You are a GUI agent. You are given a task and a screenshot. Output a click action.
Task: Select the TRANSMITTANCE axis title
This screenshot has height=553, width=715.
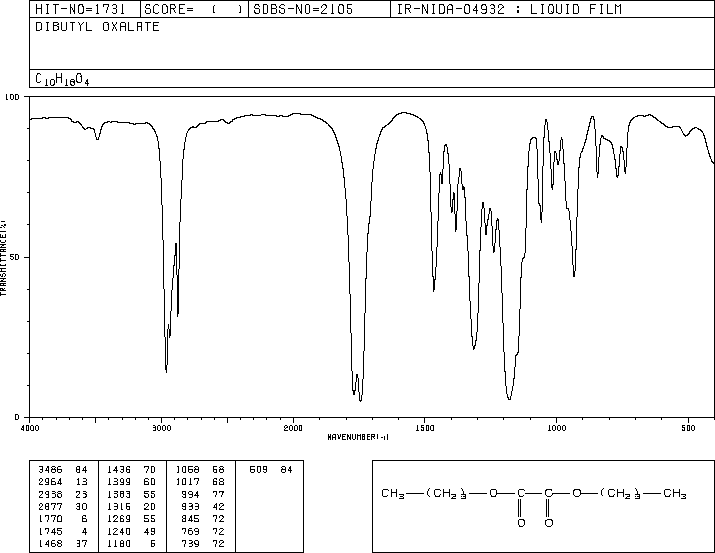(3, 258)
